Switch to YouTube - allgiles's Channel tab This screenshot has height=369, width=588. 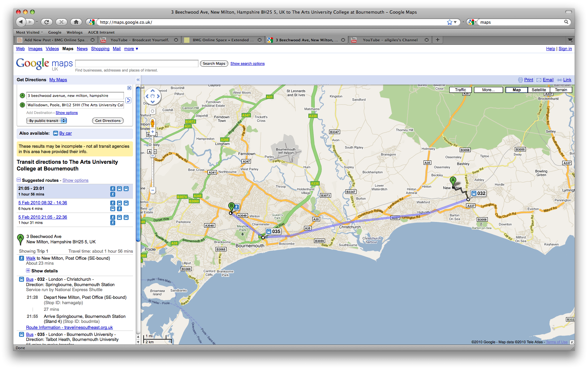click(390, 40)
